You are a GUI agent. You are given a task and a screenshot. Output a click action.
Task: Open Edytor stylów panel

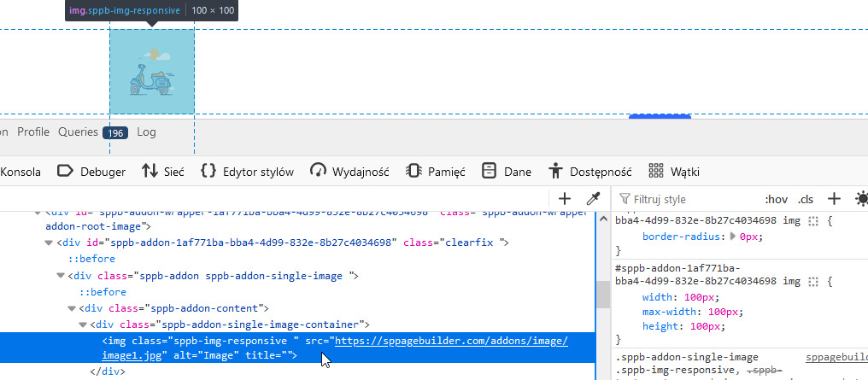(x=247, y=172)
